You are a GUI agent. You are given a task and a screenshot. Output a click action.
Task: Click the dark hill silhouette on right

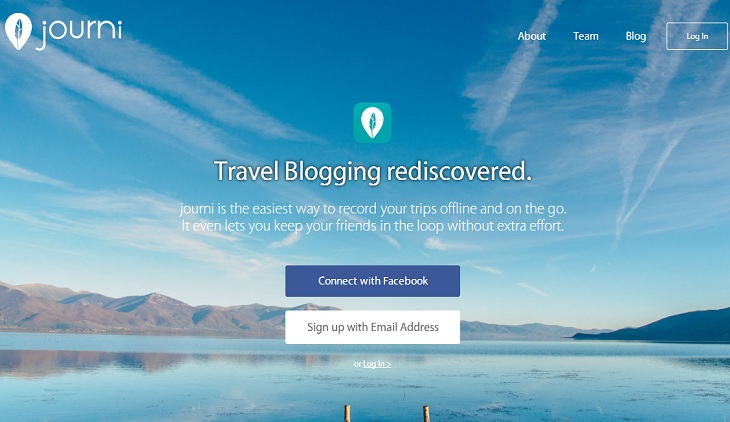point(661,327)
